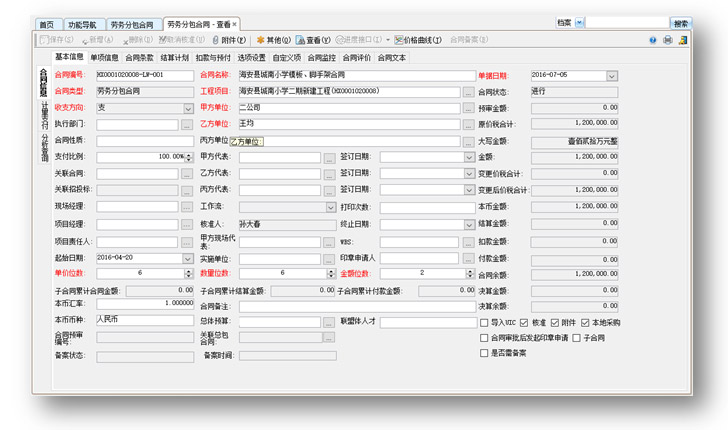Open the 起始日期 date dropdown

point(188,259)
